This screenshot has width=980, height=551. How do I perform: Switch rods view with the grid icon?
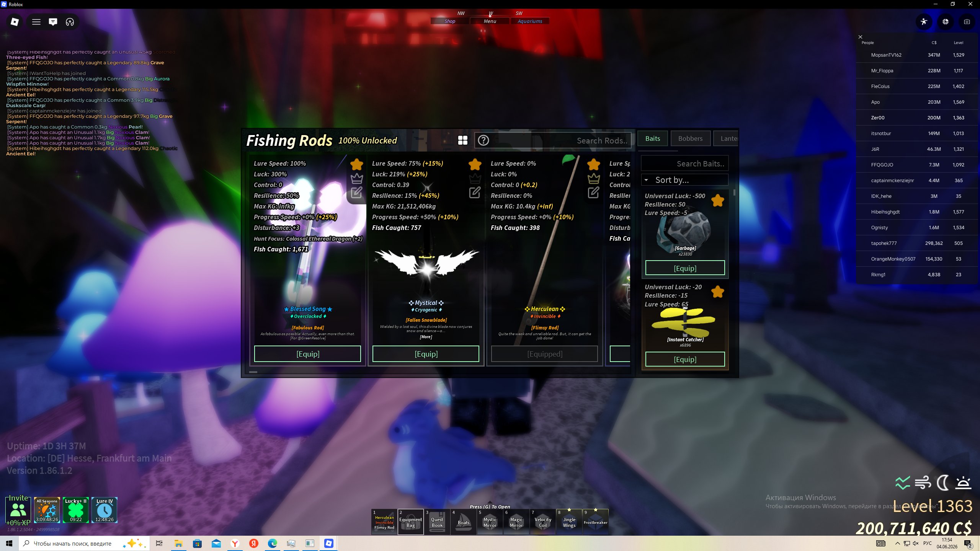463,140
